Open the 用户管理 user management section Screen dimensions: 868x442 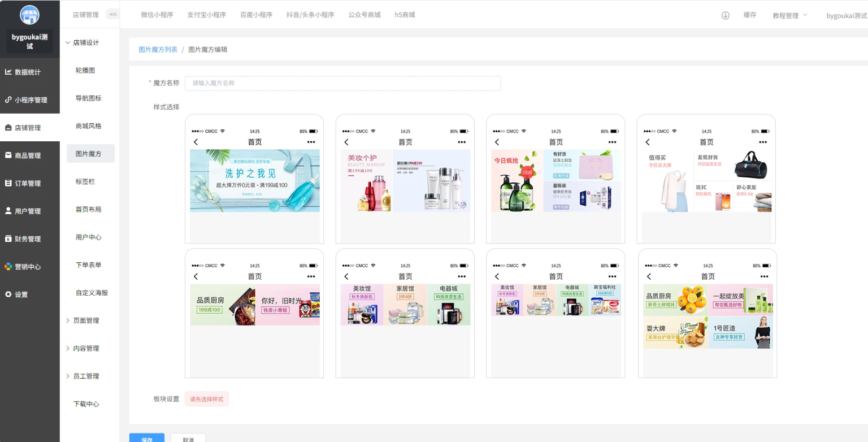(29, 211)
